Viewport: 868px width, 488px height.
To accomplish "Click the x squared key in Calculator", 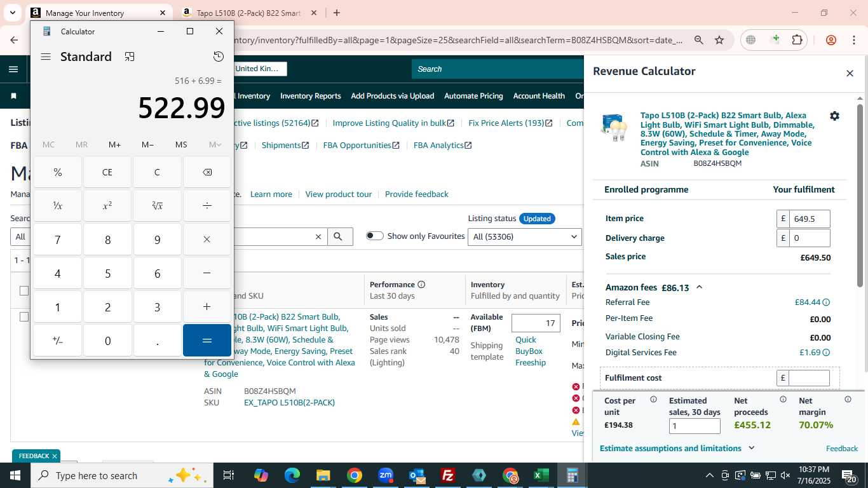I will (x=107, y=206).
